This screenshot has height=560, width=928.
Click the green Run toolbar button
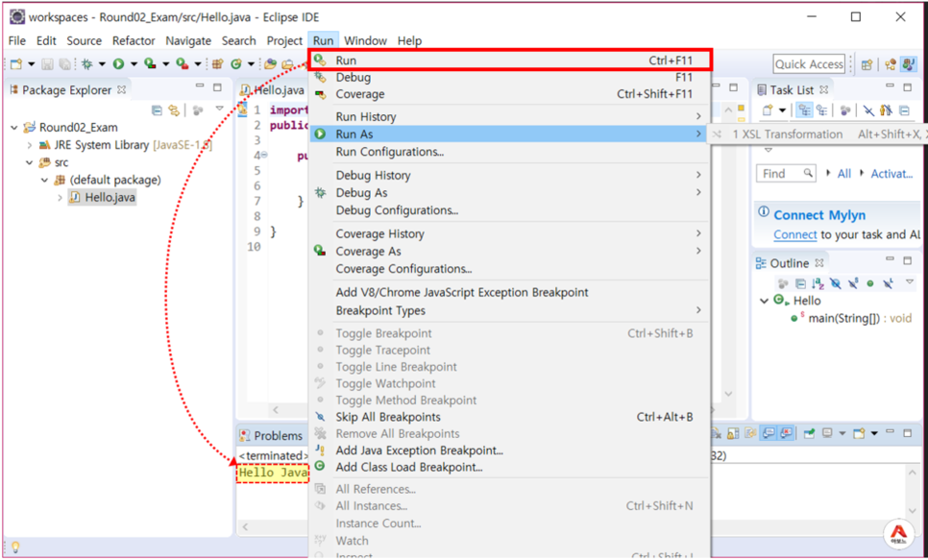pyautogui.click(x=119, y=64)
